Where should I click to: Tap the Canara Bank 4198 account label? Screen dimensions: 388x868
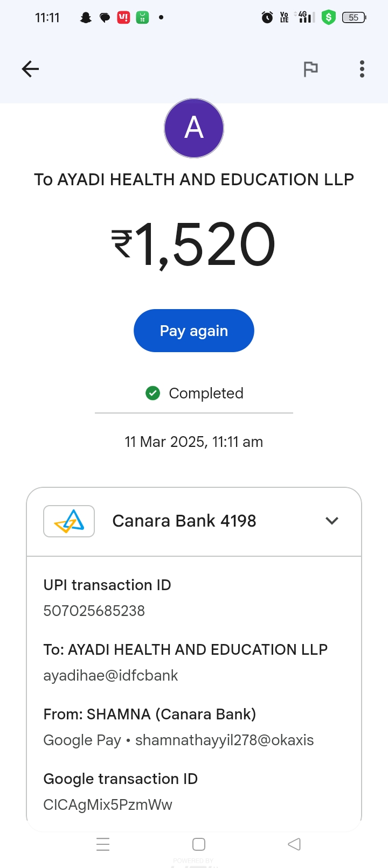tap(184, 521)
